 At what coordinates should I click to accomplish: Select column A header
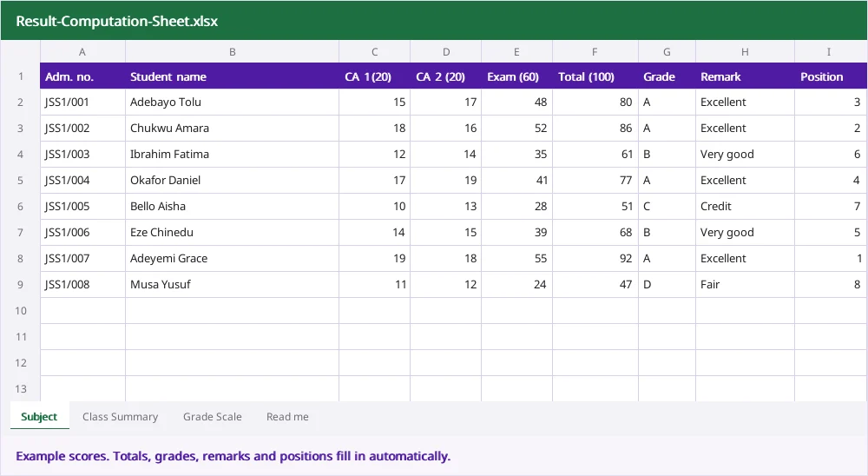point(82,51)
